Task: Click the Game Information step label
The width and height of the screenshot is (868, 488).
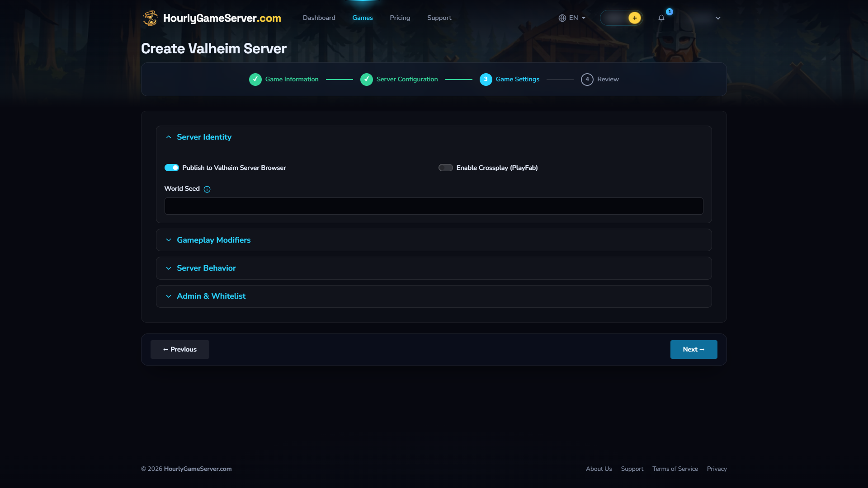Action: [x=292, y=79]
